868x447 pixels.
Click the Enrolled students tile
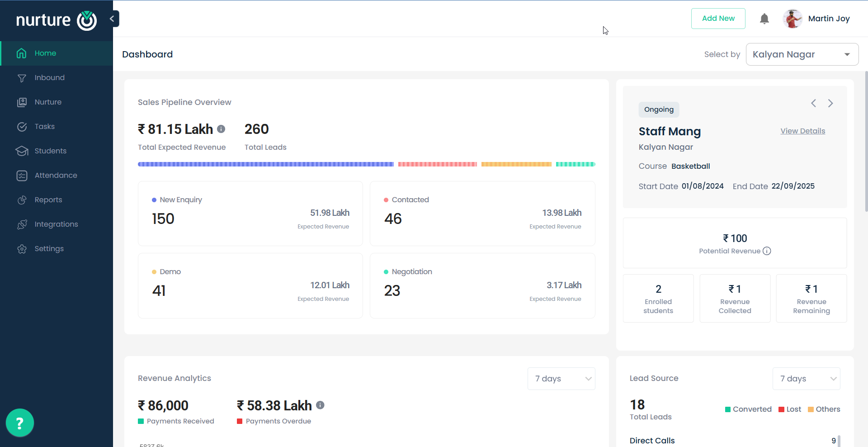658,298
